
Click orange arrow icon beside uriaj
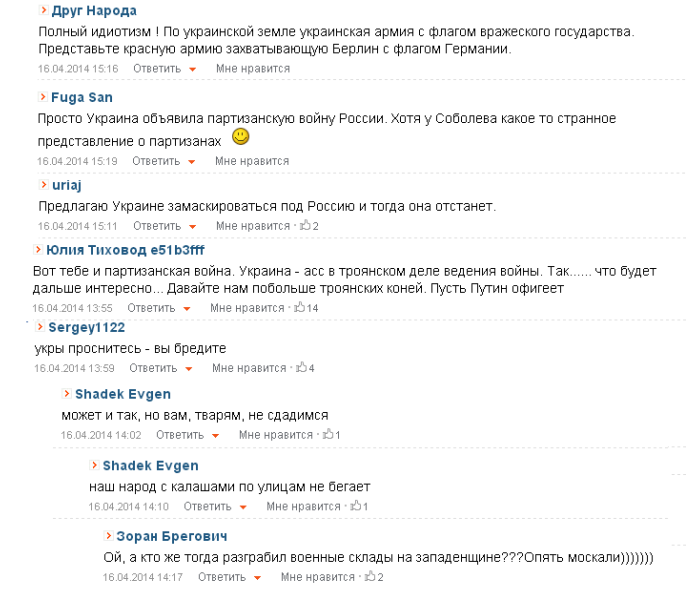click(x=43, y=185)
